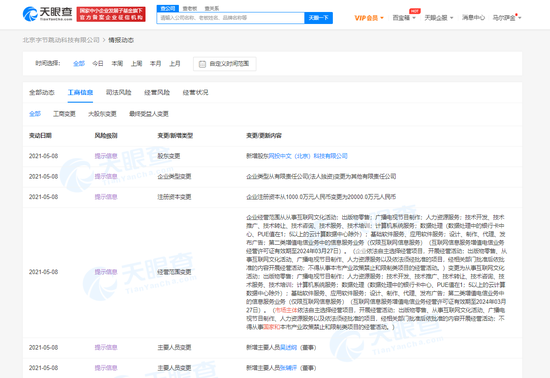Screen dimensions: 550x378
Task: Click the 情报动态 breadcrumb text
Action: click(121, 40)
